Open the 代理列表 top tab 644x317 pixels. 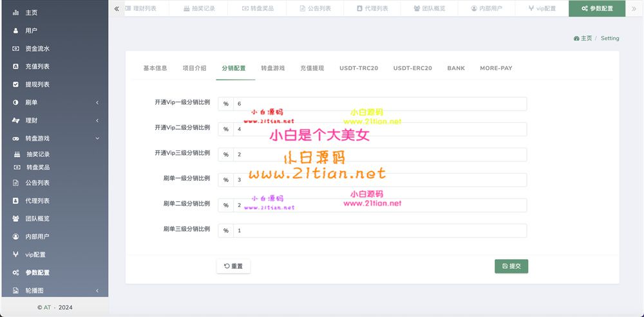point(372,8)
